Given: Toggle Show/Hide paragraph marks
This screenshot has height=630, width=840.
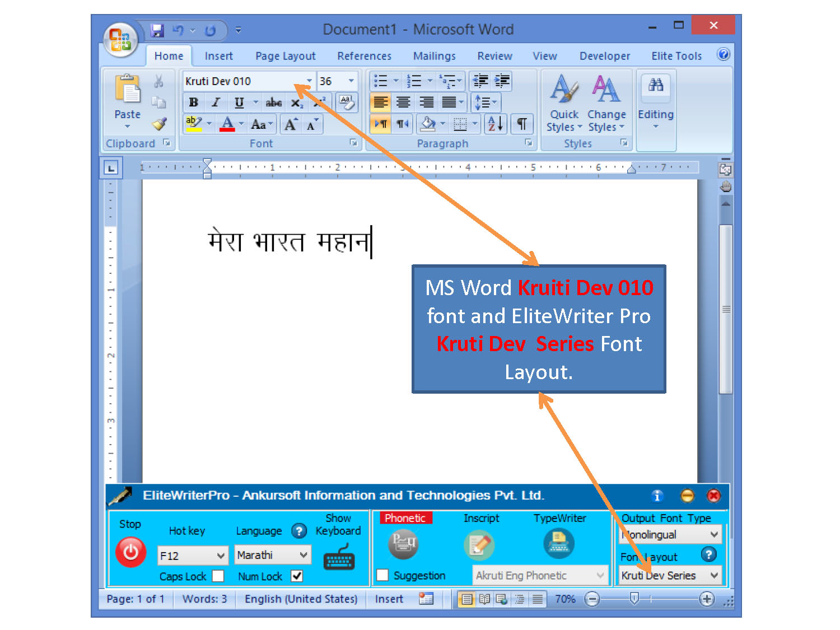Looking at the screenshot, I should point(521,124).
